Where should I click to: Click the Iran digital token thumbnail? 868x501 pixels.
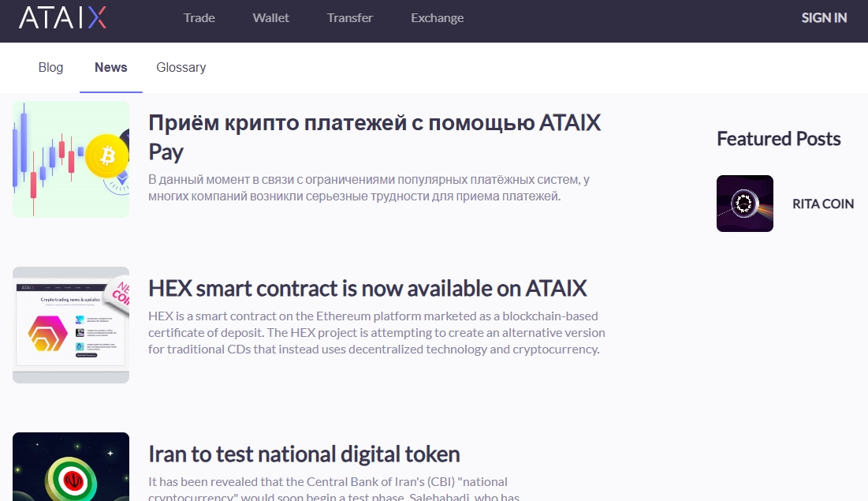coord(71,467)
